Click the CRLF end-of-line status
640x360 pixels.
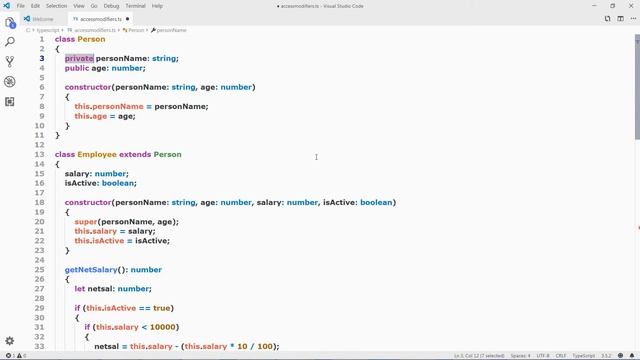(561, 356)
